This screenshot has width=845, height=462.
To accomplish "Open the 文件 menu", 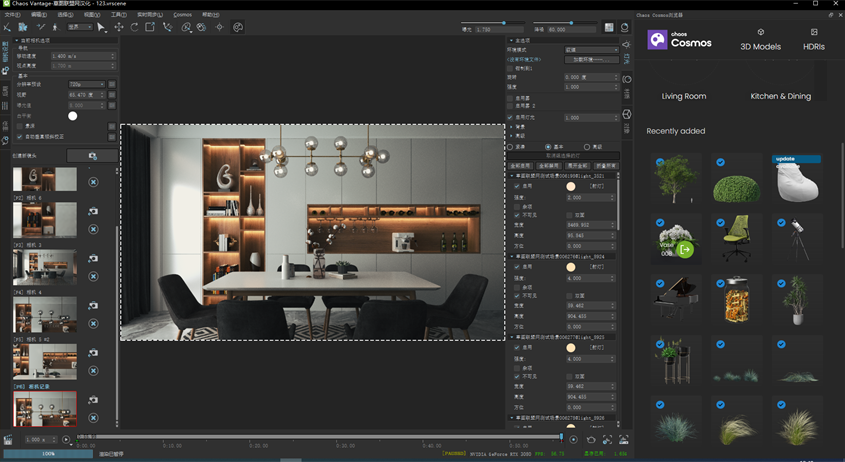I will (x=12, y=15).
